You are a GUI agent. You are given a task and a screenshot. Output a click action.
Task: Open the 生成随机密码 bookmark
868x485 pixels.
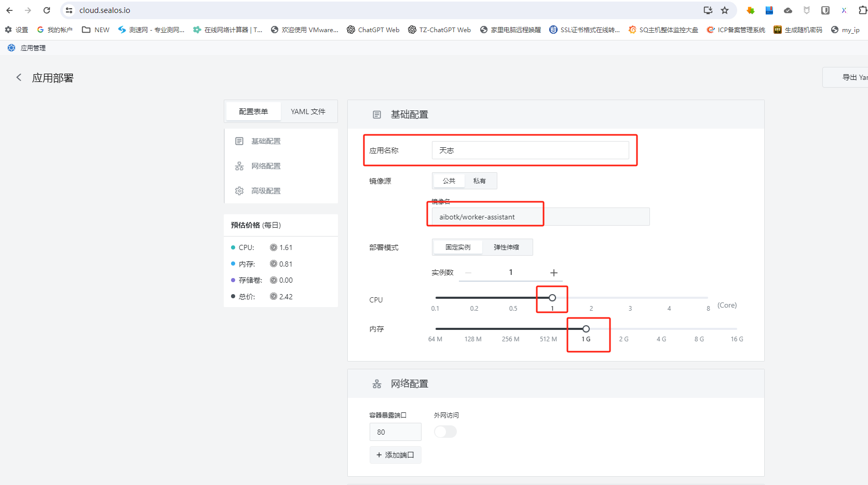798,30
